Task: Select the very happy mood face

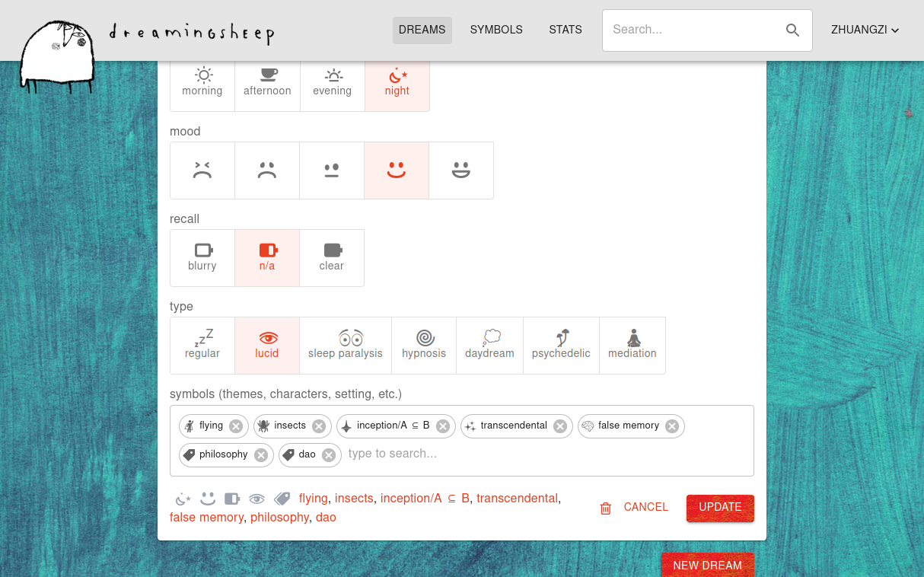Action: tap(461, 171)
